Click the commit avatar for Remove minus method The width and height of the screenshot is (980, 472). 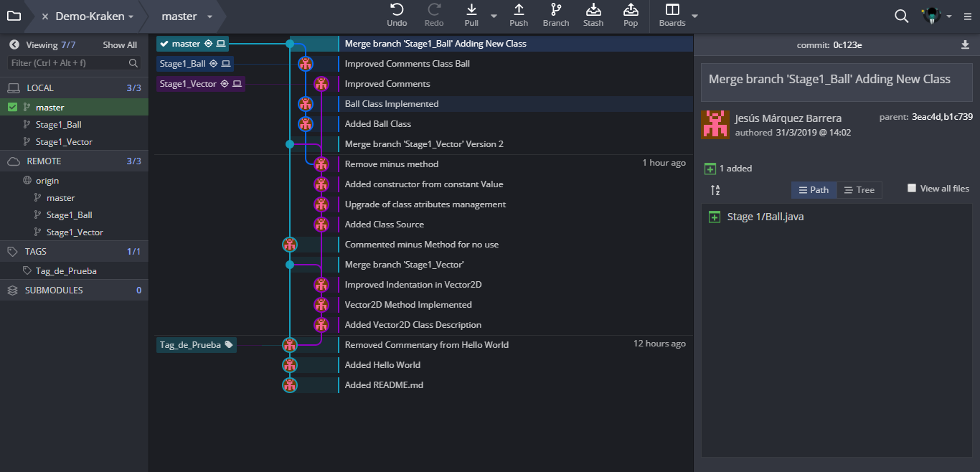321,164
